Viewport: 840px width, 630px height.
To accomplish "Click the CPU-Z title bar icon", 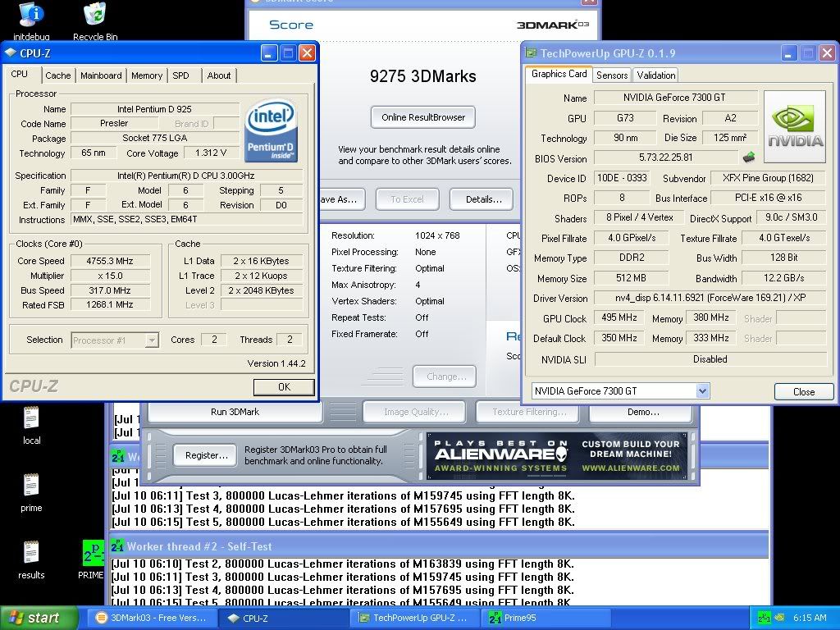I will (x=11, y=53).
